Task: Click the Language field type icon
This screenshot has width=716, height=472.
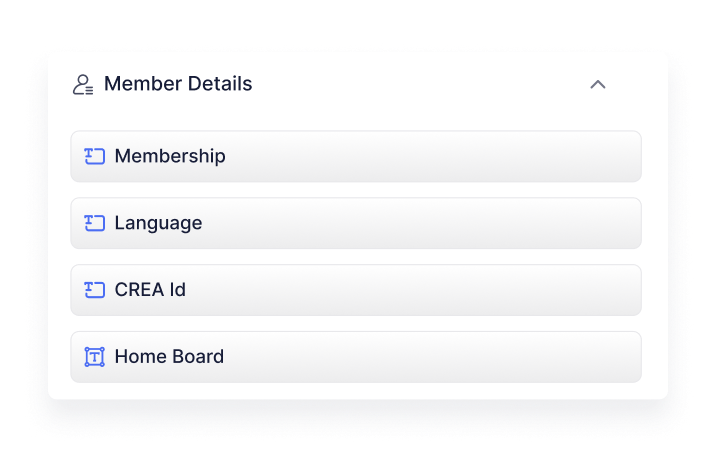Action: pos(95,223)
